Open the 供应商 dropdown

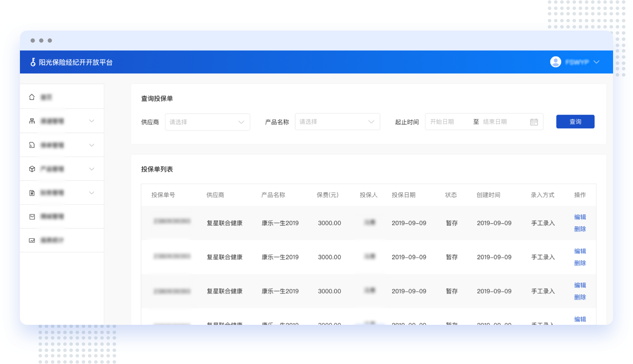(208, 122)
